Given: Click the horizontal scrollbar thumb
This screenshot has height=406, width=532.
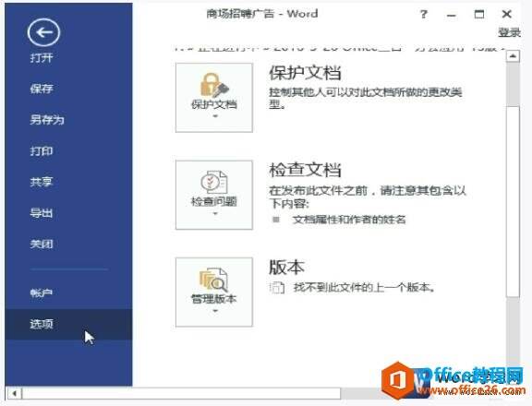Looking at the screenshot, I should tap(181, 394).
